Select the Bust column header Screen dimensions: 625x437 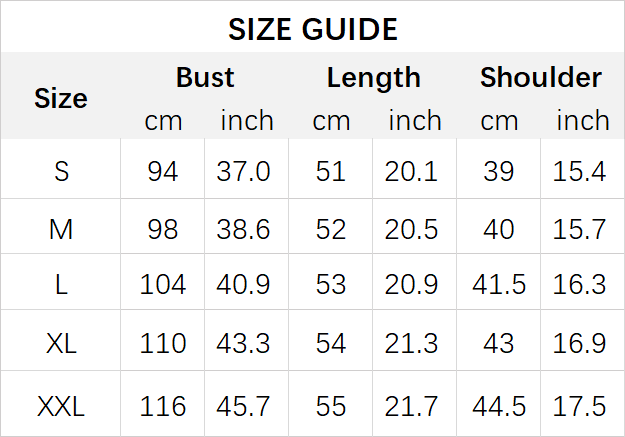(x=205, y=77)
